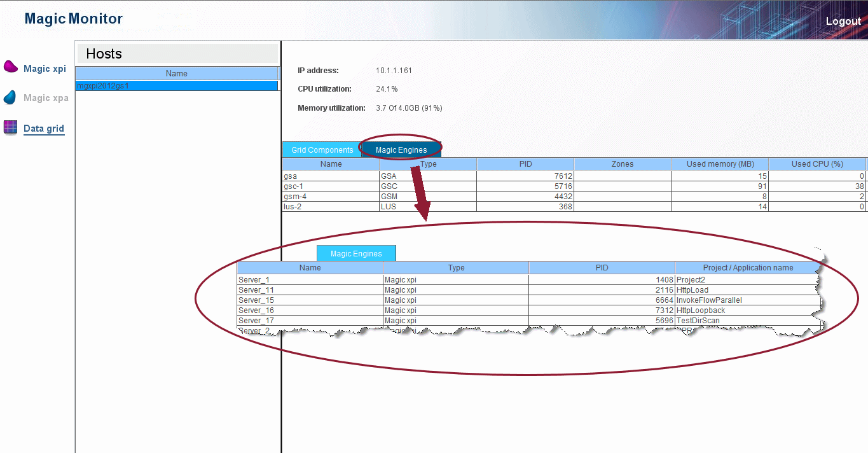
Task: Click the Data grid icon
Action: tap(10, 127)
